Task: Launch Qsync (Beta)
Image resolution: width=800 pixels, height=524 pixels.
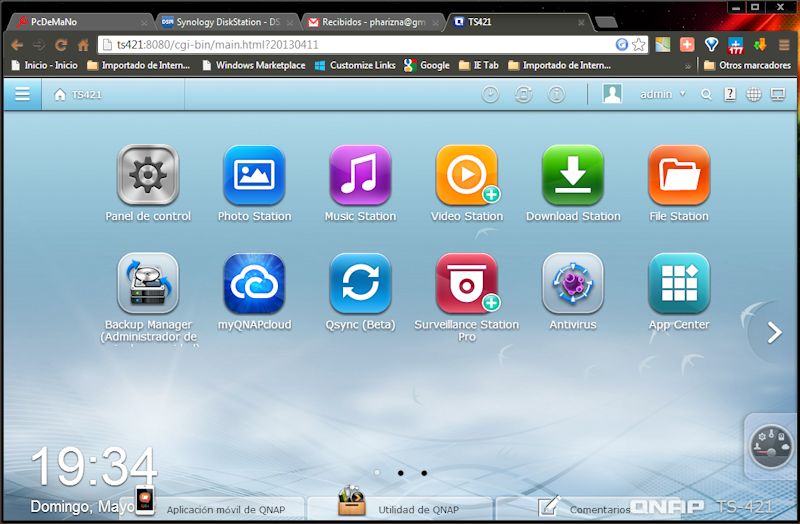Action: coord(360,283)
